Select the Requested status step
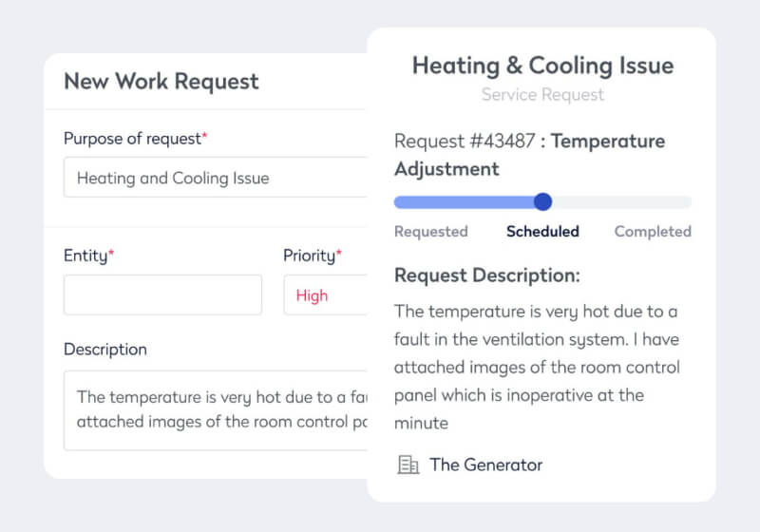The image size is (760, 532). [x=430, y=231]
